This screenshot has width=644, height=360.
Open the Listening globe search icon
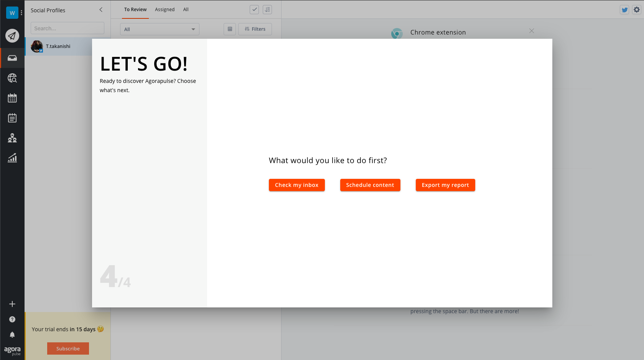(x=12, y=78)
